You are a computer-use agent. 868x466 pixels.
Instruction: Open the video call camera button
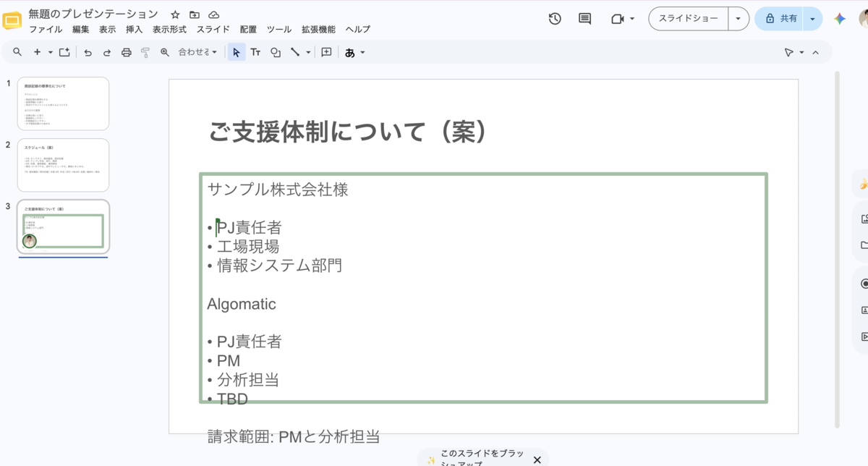(x=617, y=19)
